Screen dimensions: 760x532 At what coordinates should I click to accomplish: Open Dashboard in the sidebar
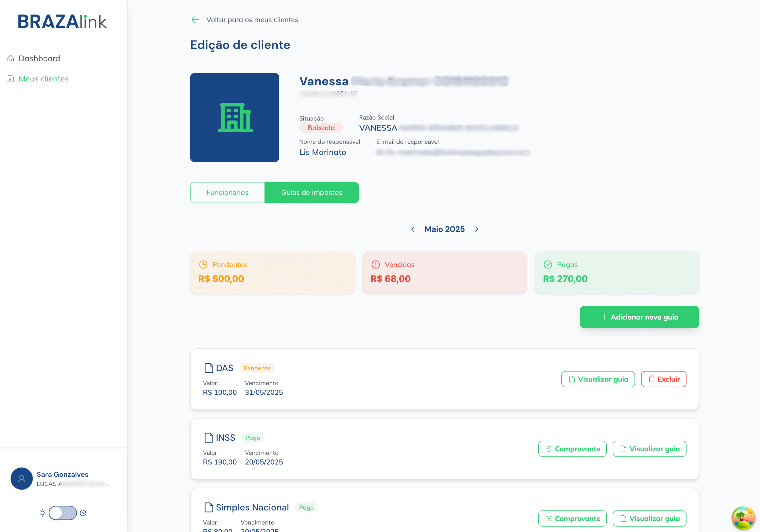[39, 59]
